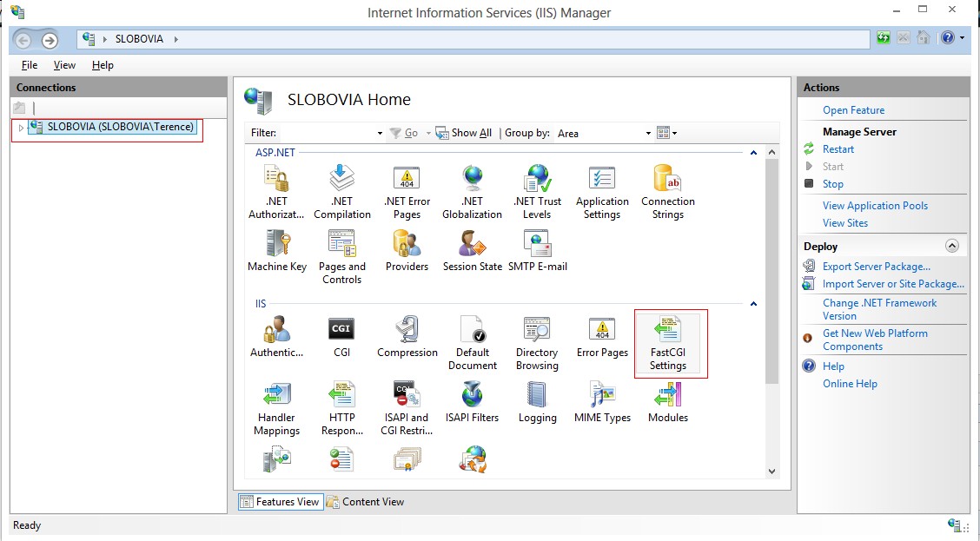Screen dimensions: 980x541
Task: Open dropdown after SLOBOVIA in address bar
Action: coord(175,39)
